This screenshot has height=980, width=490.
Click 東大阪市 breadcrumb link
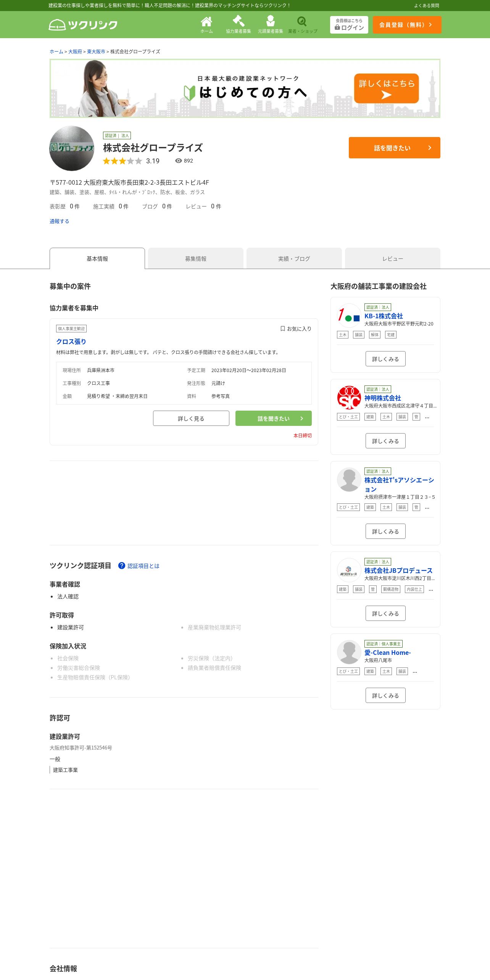tap(96, 52)
